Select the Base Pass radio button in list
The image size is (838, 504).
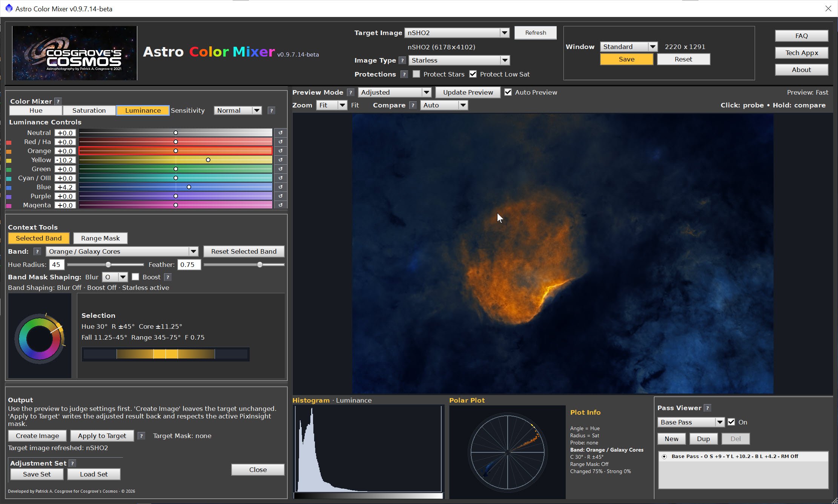point(664,457)
